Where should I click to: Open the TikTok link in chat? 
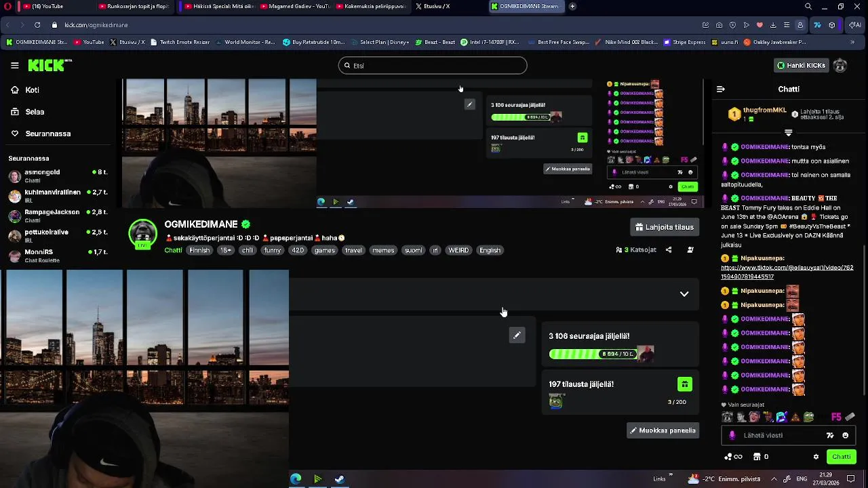point(787,272)
